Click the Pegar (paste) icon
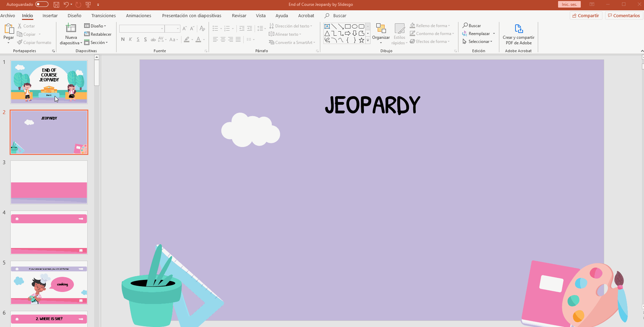The height and width of the screenshot is (327, 644). pos(9,29)
